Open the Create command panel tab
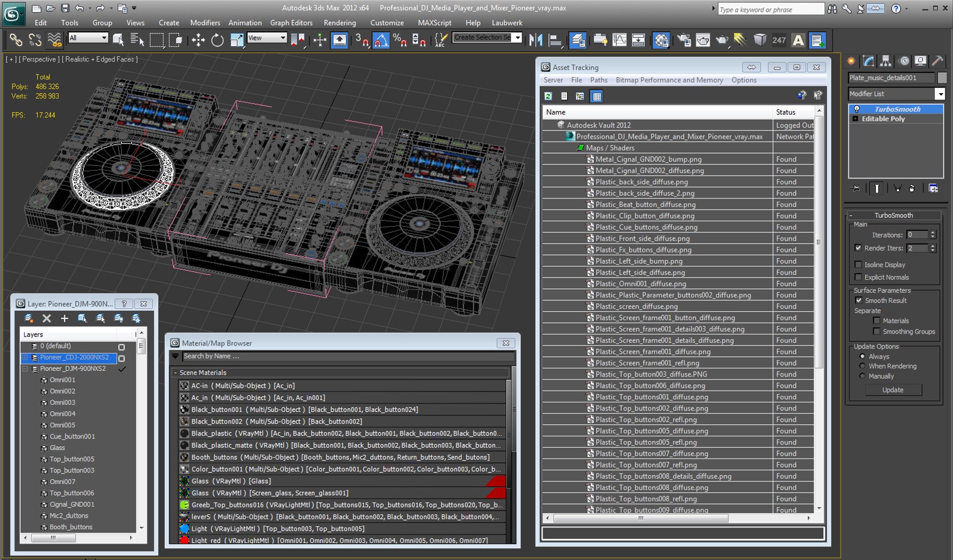This screenshot has height=560, width=953. point(851,61)
